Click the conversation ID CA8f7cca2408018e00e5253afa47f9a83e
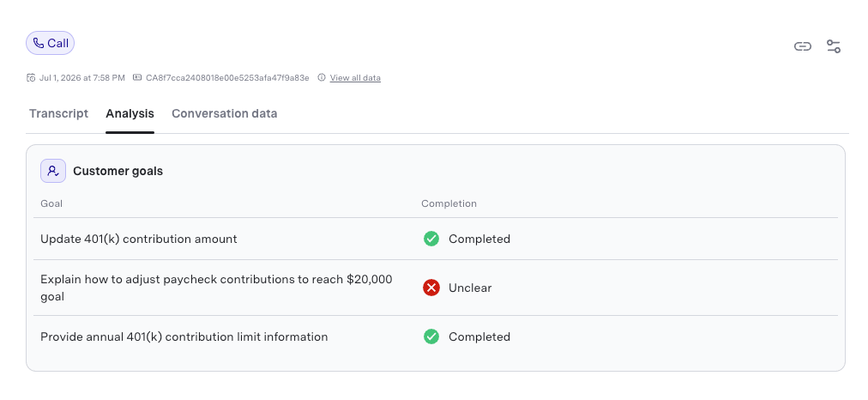Viewport: 868px width, 400px height. click(227, 77)
